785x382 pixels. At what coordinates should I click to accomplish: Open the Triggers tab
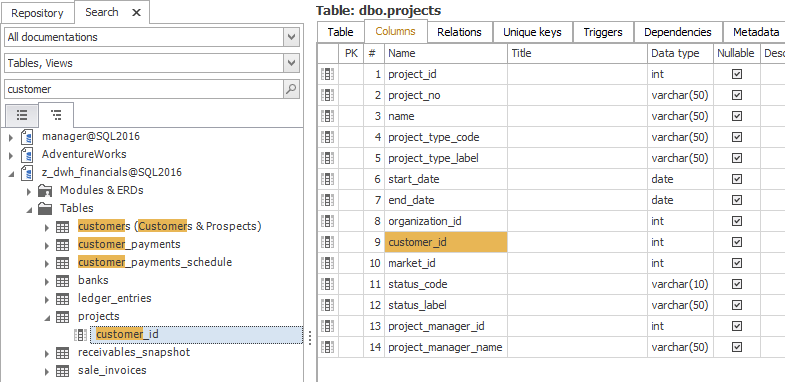(x=603, y=32)
